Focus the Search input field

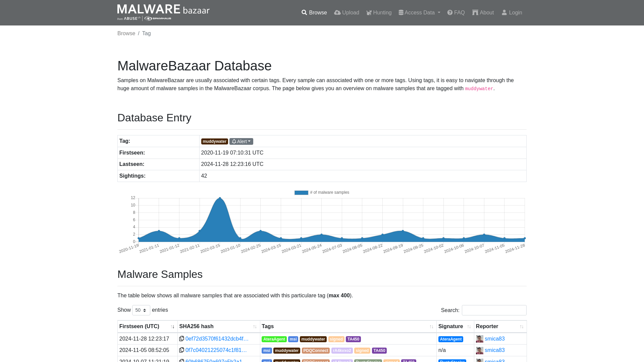coord(494,310)
